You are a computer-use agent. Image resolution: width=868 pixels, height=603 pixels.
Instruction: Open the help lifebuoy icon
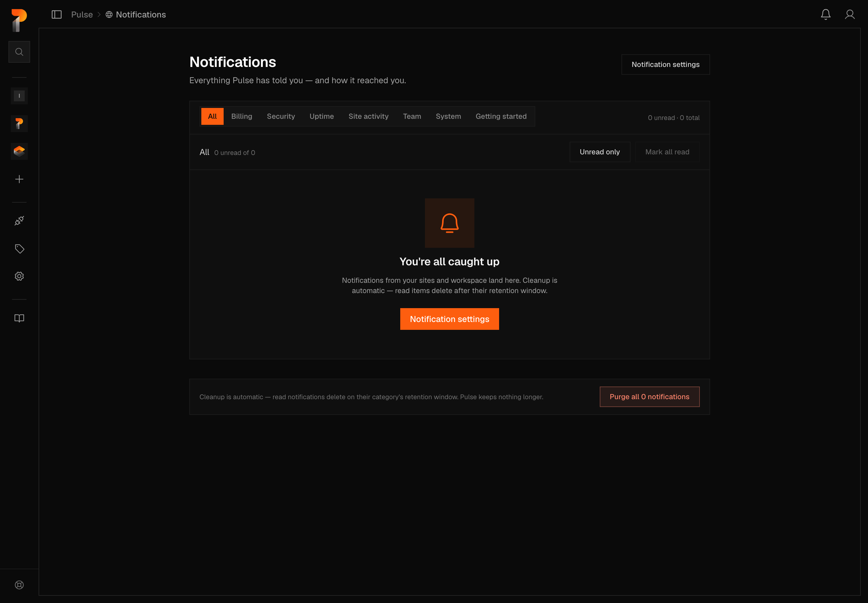tap(19, 585)
